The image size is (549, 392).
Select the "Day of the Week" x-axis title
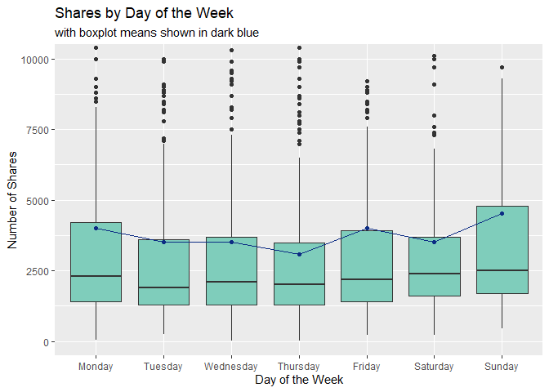(298, 380)
